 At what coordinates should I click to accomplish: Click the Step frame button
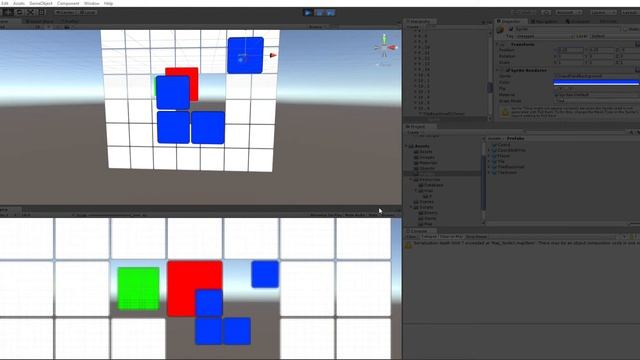pos(330,13)
